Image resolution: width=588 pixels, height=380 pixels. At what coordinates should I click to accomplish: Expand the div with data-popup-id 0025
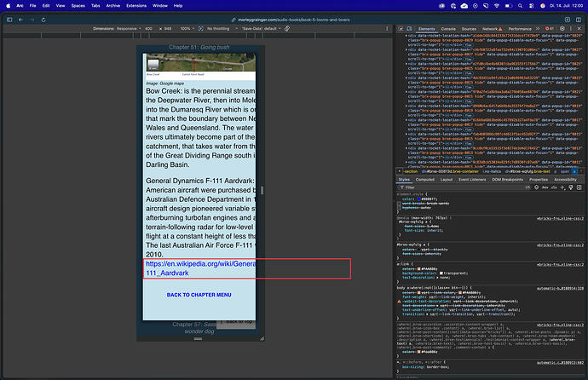tap(406, 64)
